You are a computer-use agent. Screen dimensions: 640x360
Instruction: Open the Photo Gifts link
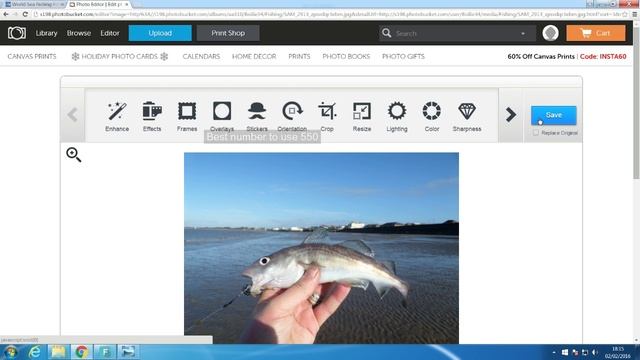point(403,56)
